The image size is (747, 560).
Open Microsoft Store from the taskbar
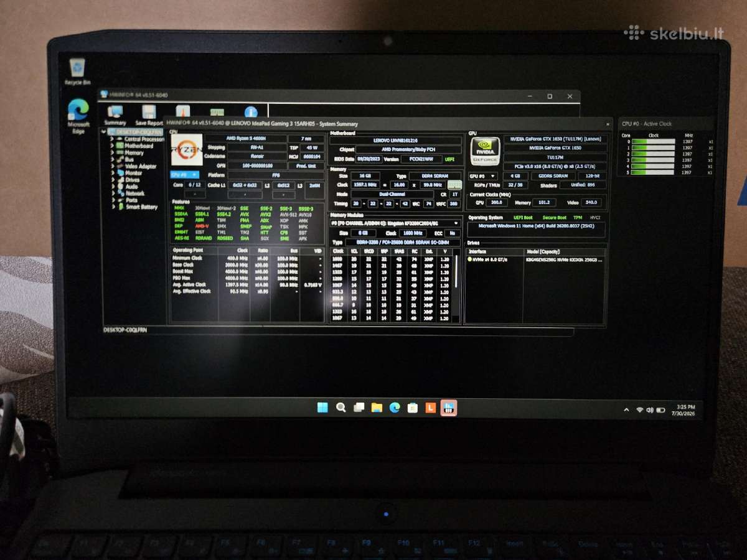(412, 408)
